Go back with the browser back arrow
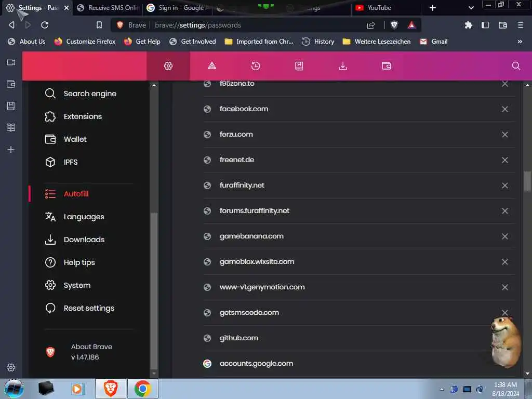The height and width of the screenshot is (399, 532). 11,25
